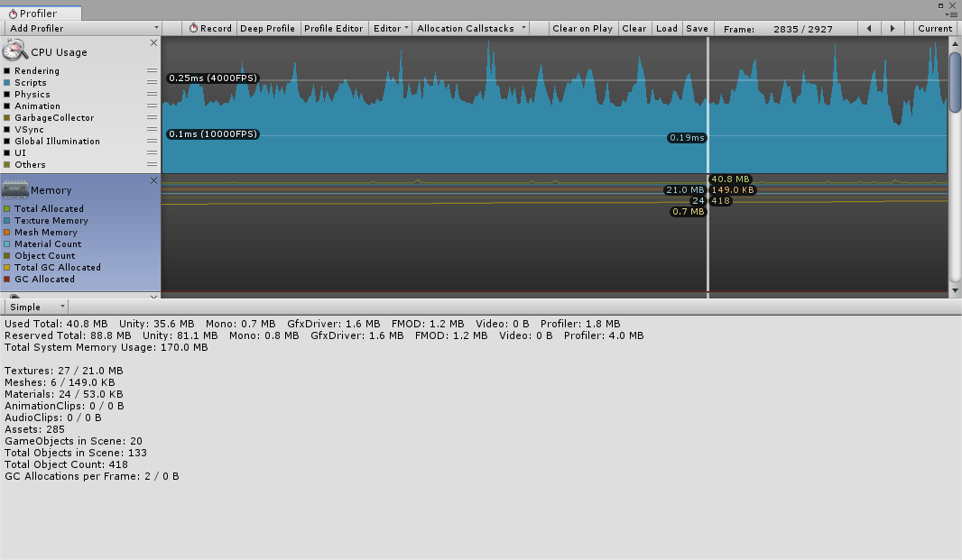Step to previous frame arrow
Viewport: 962px width, 560px height.
coord(869,28)
